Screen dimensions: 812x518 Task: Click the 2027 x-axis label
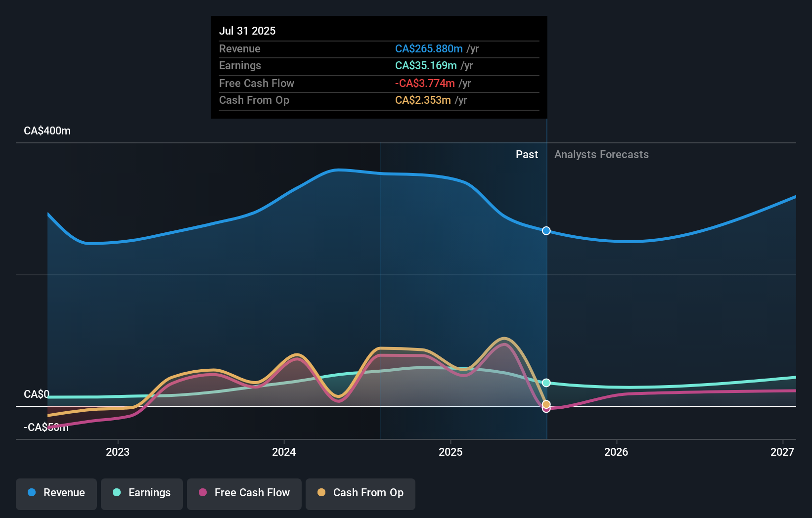point(782,452)
